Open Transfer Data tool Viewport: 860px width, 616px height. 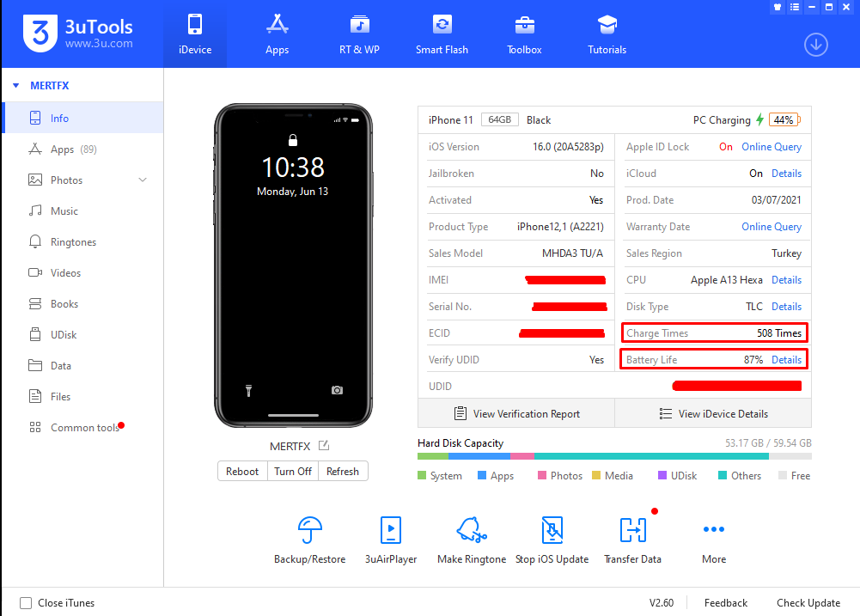632,540
